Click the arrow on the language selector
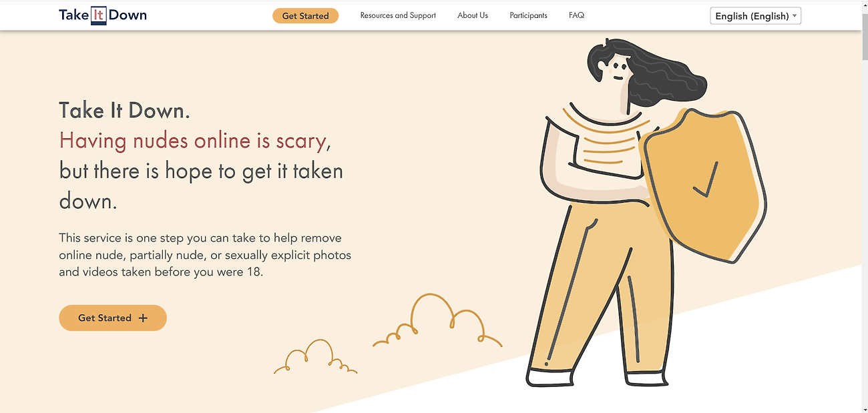 tap(795, 16)
